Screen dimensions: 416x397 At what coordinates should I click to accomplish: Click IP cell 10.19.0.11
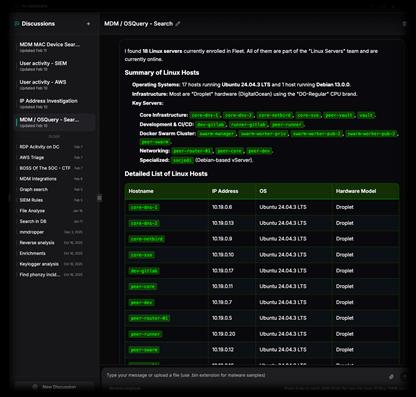223,286
